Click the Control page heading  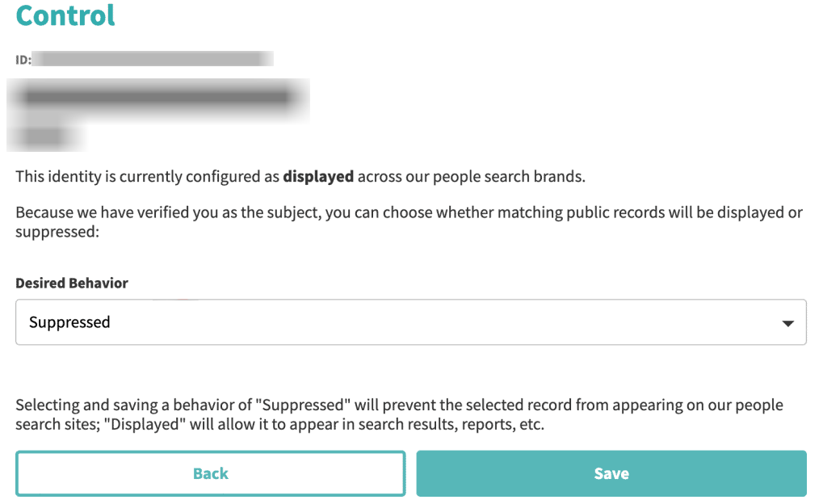pos(65,15)
